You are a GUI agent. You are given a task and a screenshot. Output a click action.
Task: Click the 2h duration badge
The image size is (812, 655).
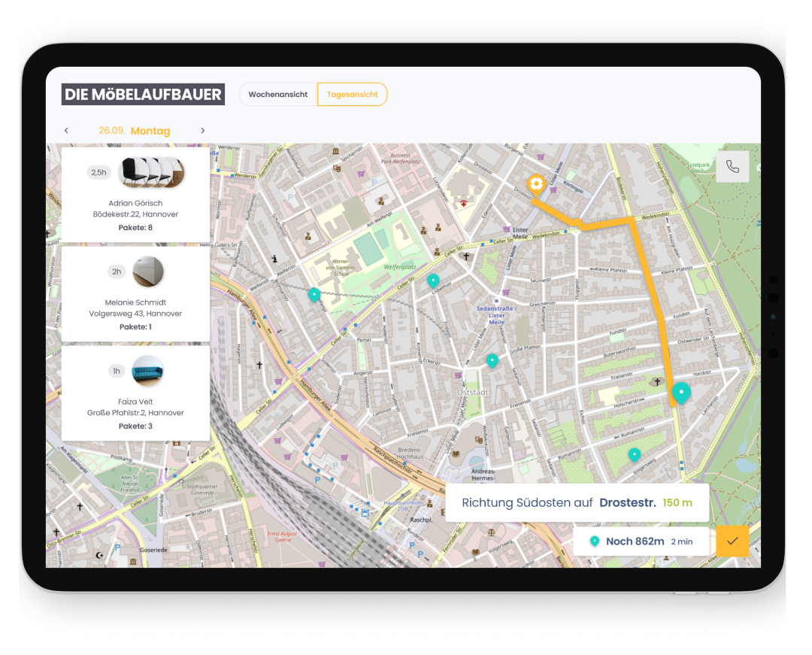[117, 271]
